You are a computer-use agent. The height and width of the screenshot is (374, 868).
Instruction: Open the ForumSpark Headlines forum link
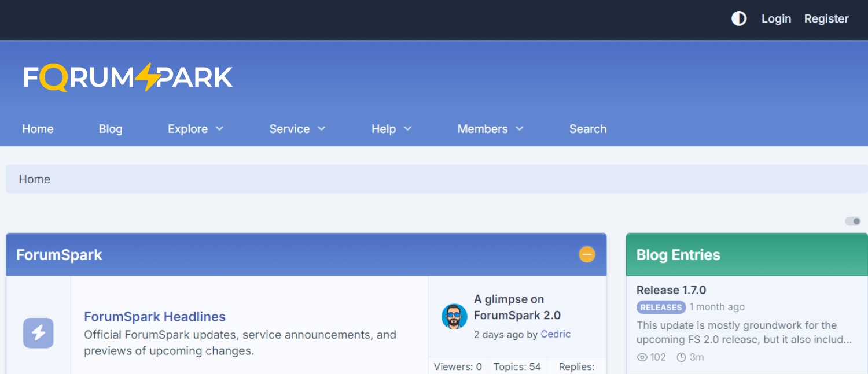[x=155, y=316]
